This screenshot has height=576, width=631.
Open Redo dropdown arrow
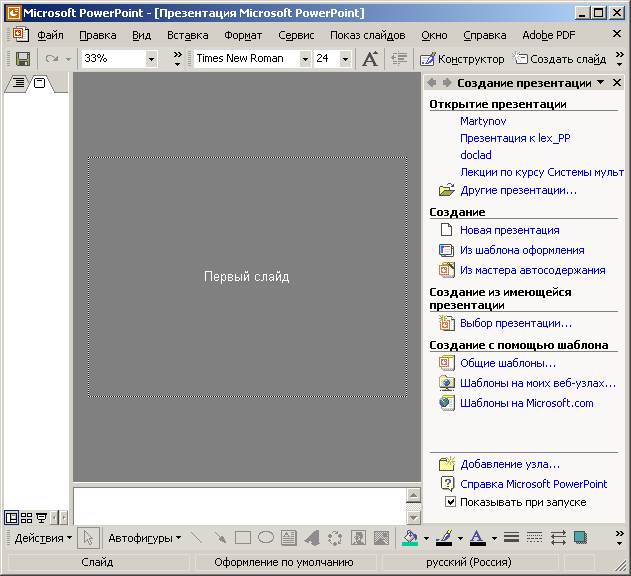point(68,60)
